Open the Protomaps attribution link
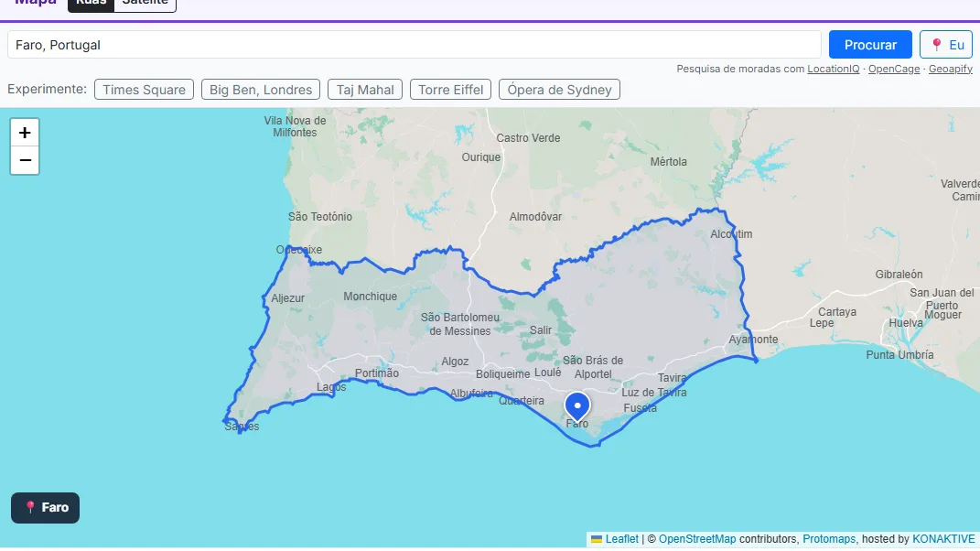Screen dimensions: 980x551 click(829, 539)
